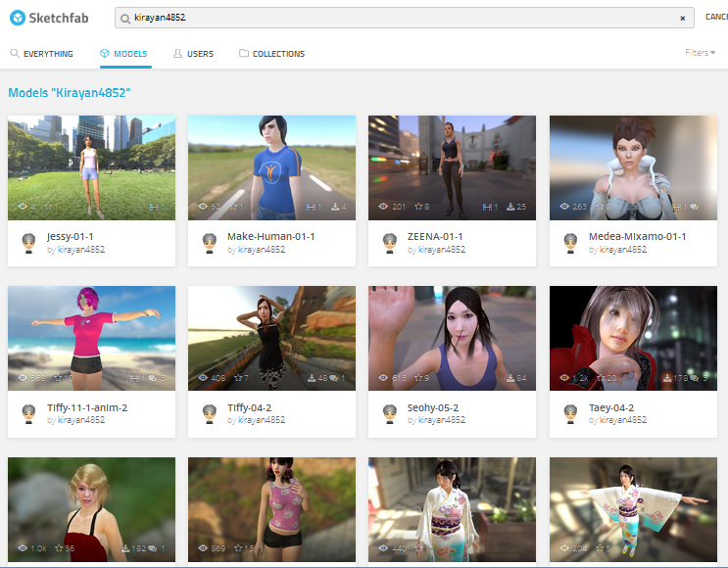The height and width of the screenshot is (568, 728).
Task: Cancel the search
Action: [716, 17]
